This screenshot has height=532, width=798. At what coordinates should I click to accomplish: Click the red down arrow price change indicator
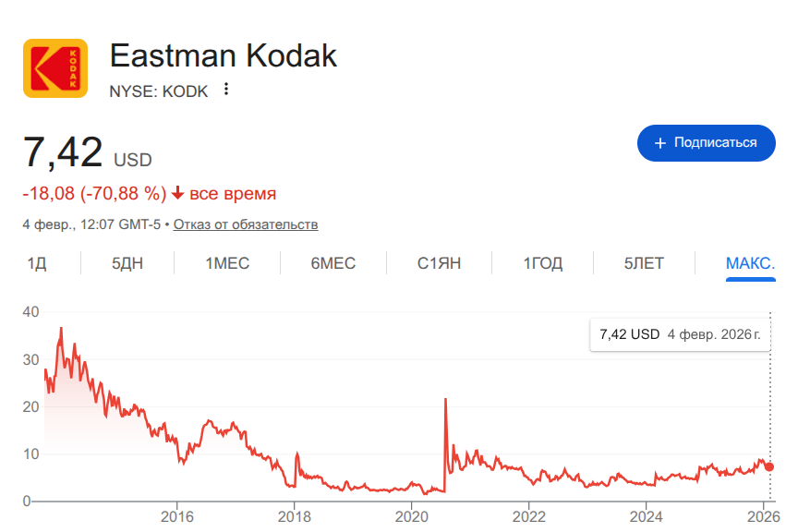coord(178,194)
